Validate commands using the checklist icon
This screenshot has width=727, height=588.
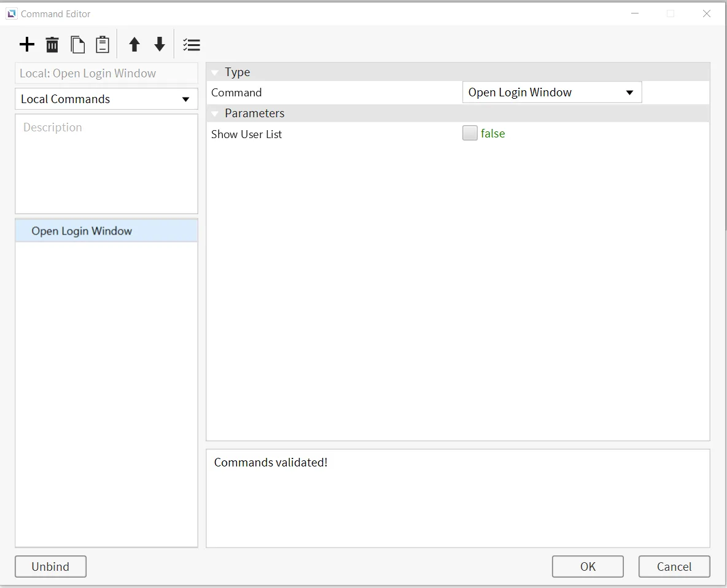(x=192, y=45)
